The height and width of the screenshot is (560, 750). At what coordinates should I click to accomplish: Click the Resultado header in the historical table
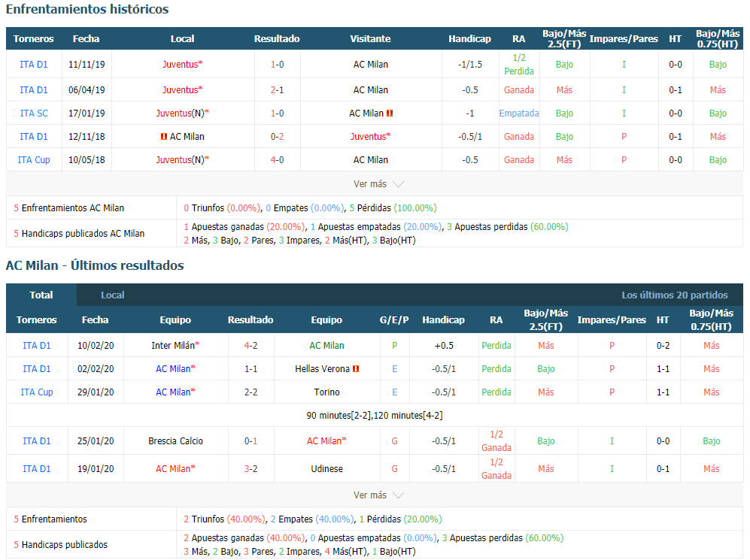(x=277, y=38)
